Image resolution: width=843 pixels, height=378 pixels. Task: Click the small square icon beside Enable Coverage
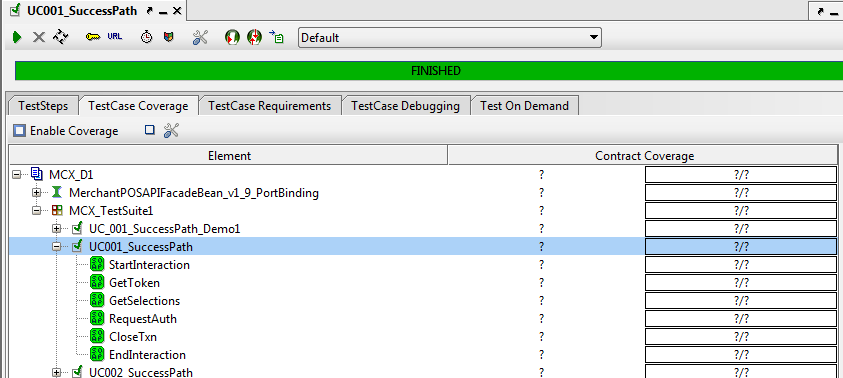150,130
